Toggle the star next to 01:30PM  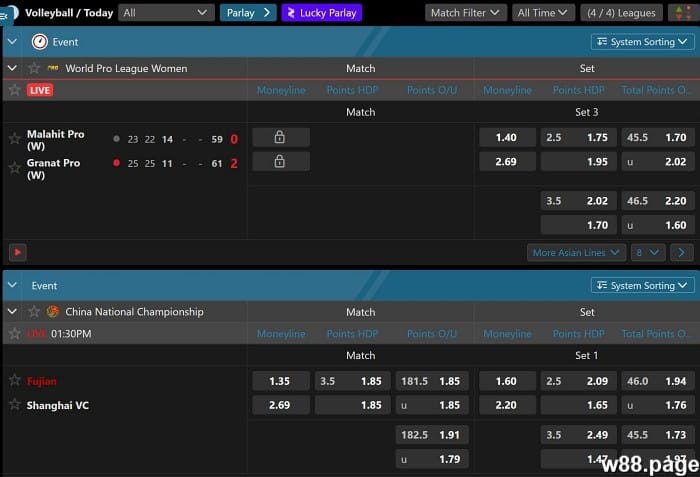click(x=15, y=334)
